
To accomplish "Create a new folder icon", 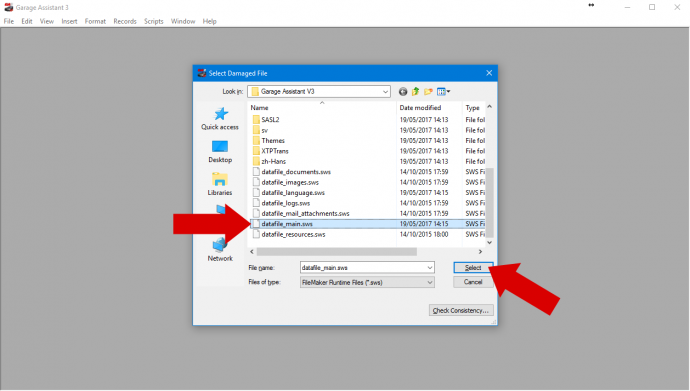I will [428, 91].
